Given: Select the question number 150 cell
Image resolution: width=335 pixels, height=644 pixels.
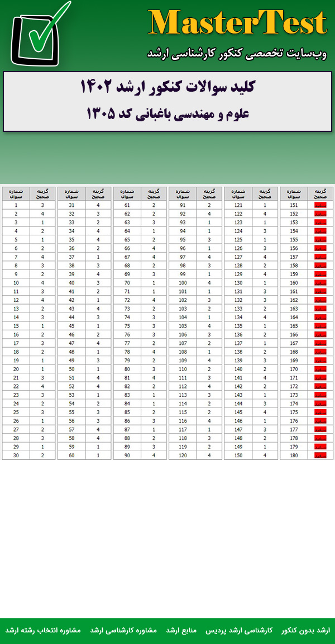Looking at the screenshot, I should tap(238, 455).
